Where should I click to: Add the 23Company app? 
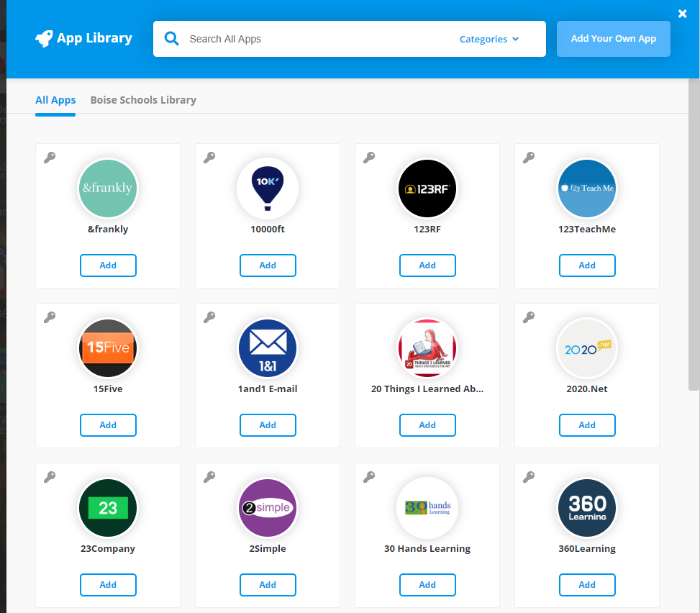(108, 585)
